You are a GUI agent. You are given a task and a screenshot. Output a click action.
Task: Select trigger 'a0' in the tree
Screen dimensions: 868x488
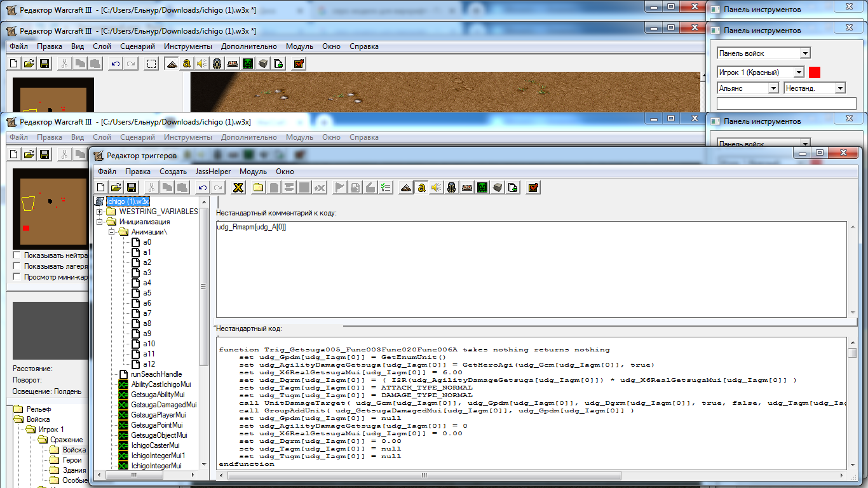pos(147,242)
